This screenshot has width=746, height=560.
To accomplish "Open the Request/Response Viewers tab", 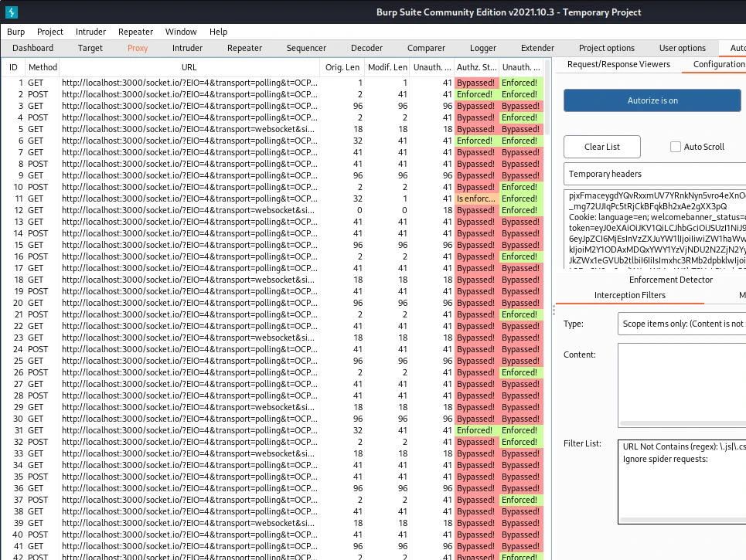I will pos(618,64).
